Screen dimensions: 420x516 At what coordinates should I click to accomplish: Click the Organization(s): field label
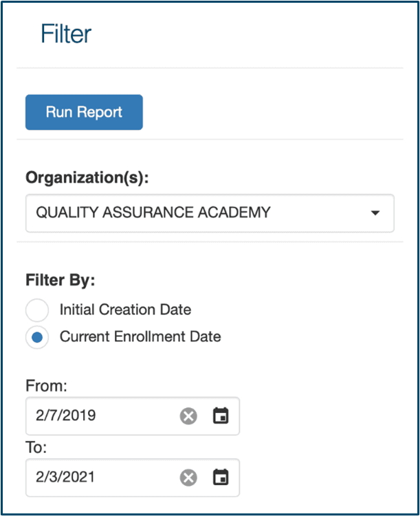point(87,178)
